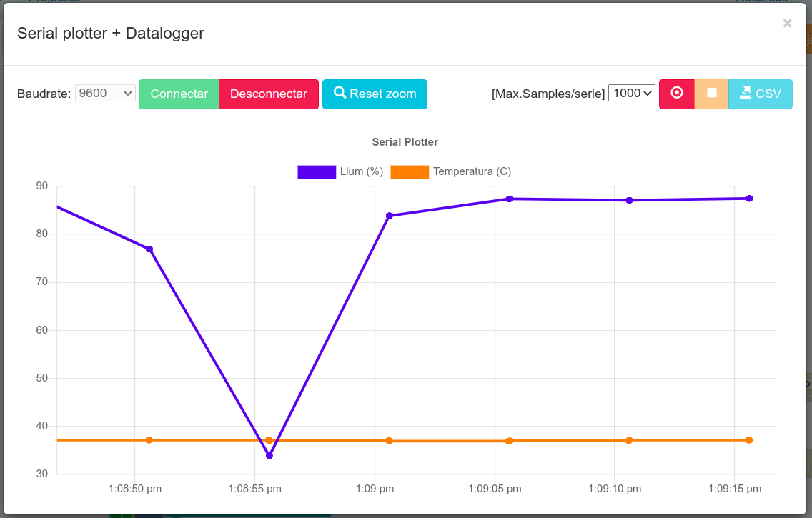Select the Temperatura point at 1:09:10 pm
Viewport: 812px width, 518px height.
point(629,440)
